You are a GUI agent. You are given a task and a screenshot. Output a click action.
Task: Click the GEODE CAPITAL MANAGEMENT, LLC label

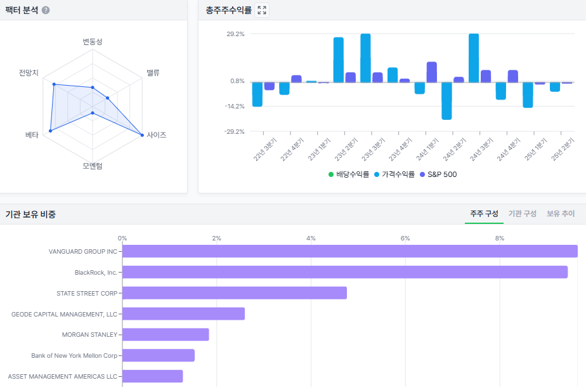coord(64,314)
